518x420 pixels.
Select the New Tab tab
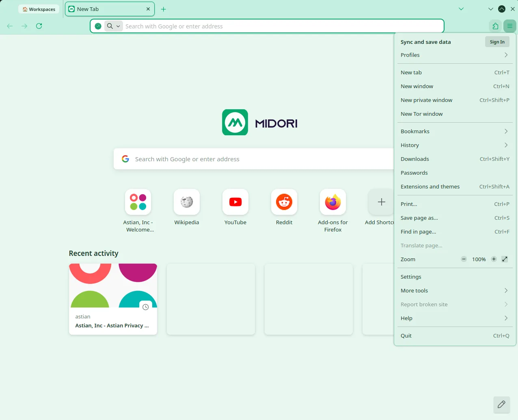110,9
